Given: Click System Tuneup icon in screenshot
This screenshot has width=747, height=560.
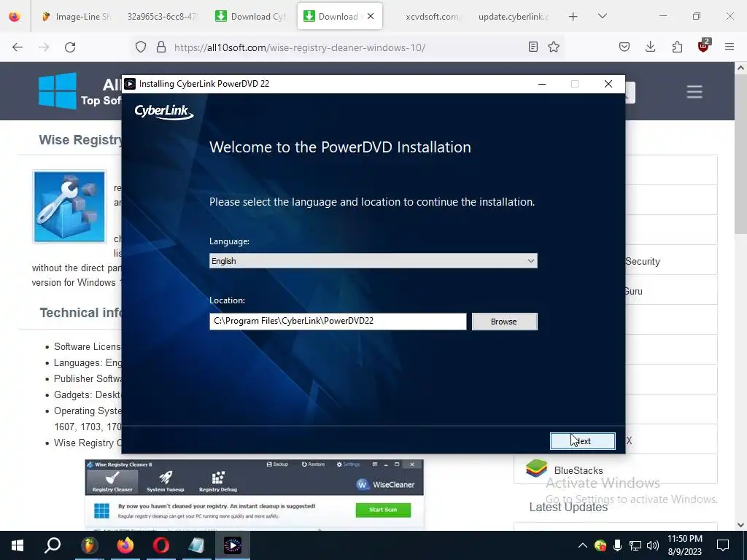Looking at the screenshot, I should click(166, 481).
